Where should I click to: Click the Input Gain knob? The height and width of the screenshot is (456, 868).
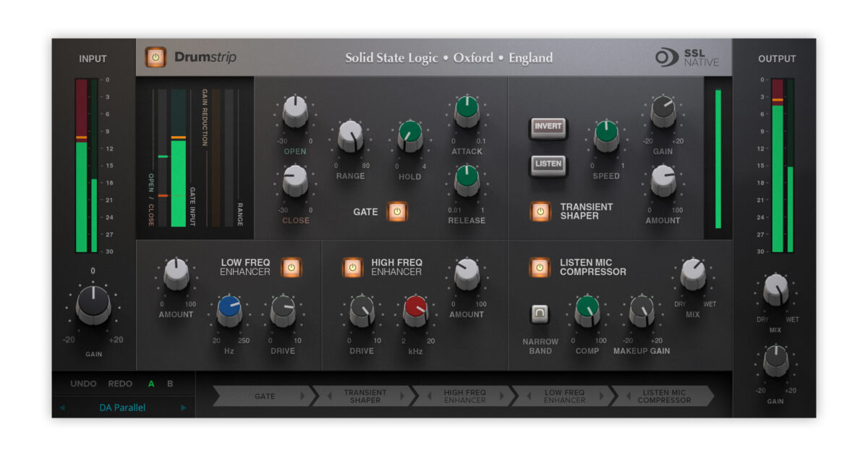93,305
